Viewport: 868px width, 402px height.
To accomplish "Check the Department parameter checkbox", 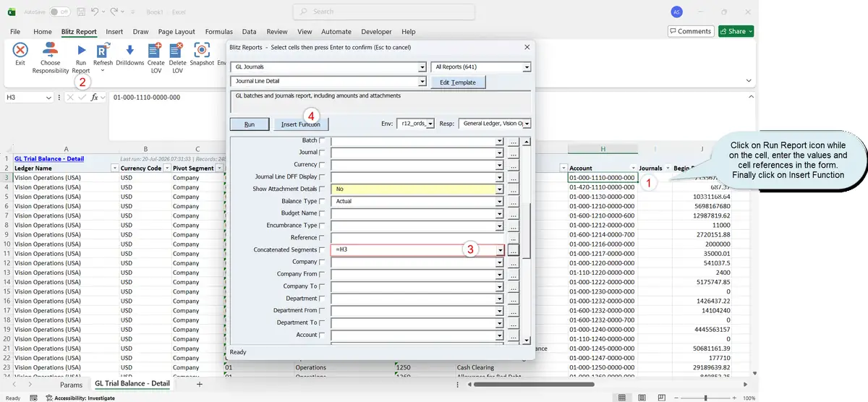I will coord(323,298).
